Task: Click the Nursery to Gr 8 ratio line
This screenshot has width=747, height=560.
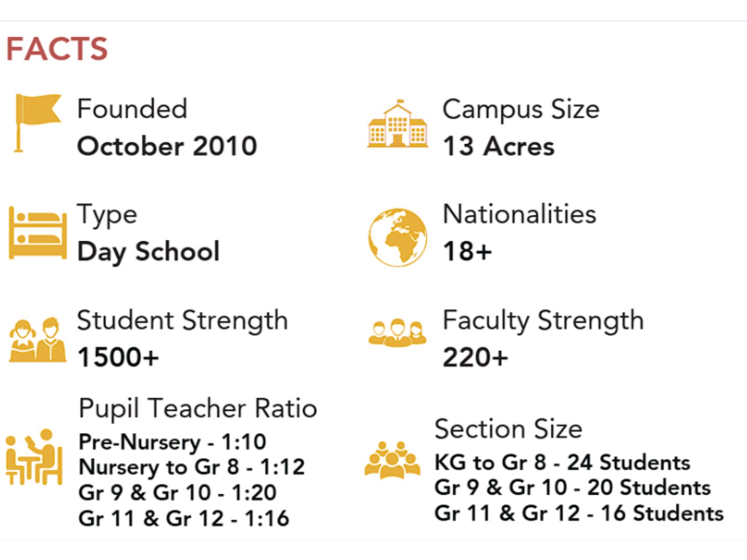Action: pyautogui.click(x=192, y=467)
